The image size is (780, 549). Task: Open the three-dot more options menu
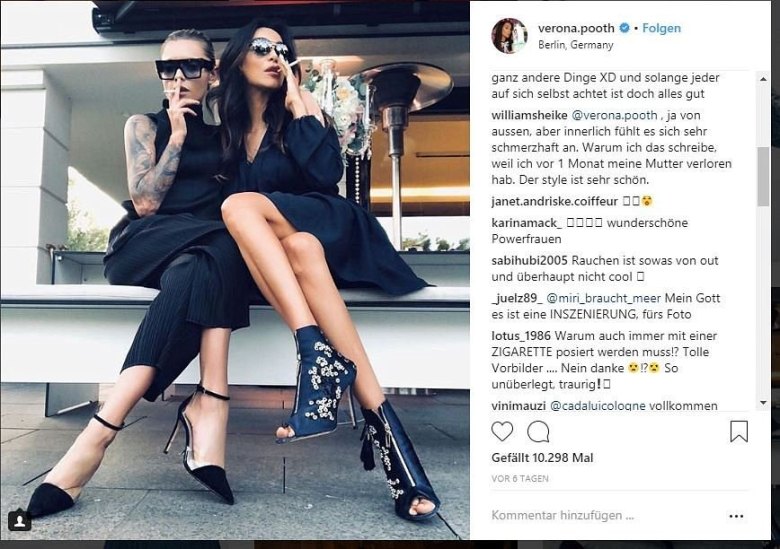[736, 516]
